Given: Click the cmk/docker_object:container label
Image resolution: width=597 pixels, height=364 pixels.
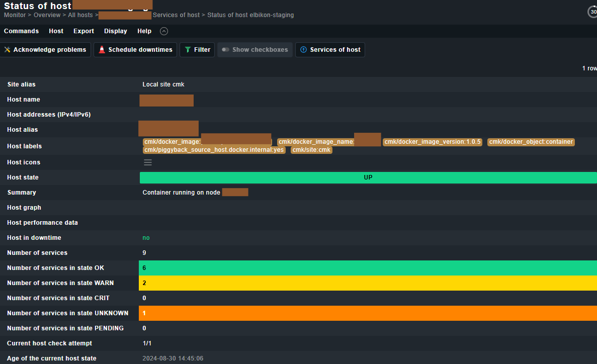Looking at the screenshot, I should pyautogui.click(x=531, y=142).
